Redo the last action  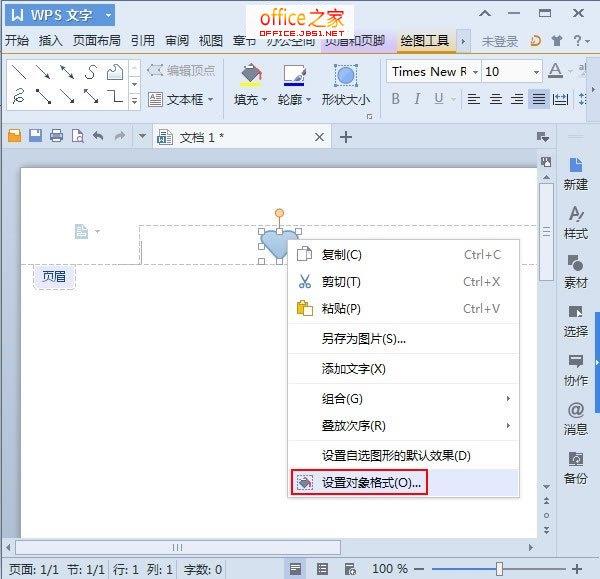[x=120, y=136]
